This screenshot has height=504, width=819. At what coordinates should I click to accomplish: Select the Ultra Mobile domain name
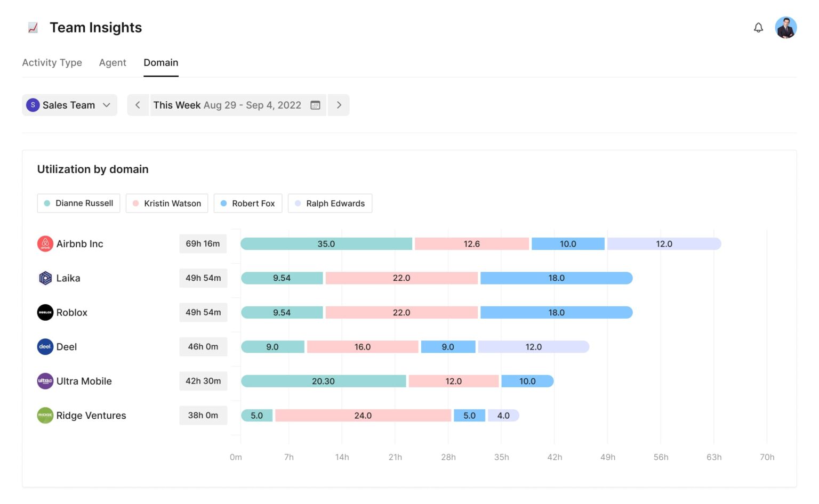[84, 381]
